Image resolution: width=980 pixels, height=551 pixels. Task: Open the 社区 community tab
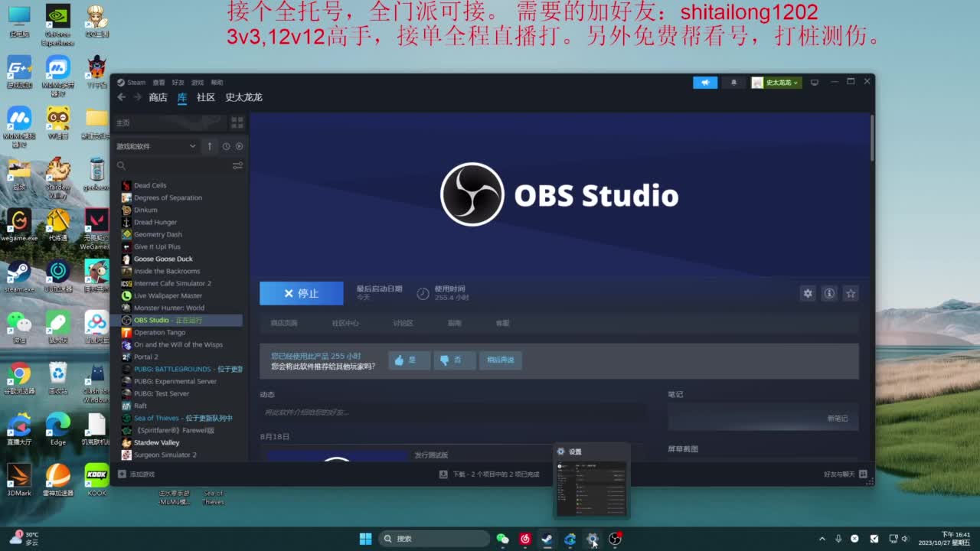(206, 97)
